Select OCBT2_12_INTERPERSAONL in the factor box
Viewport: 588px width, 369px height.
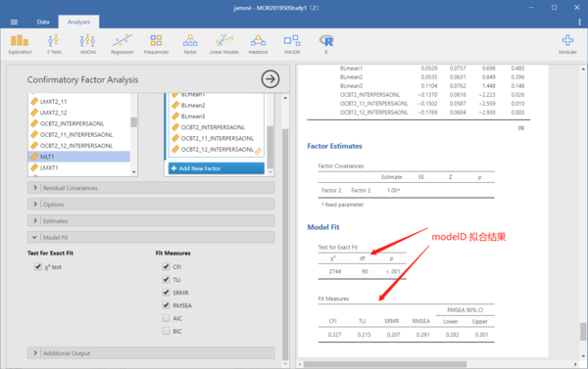pos(217,150)
